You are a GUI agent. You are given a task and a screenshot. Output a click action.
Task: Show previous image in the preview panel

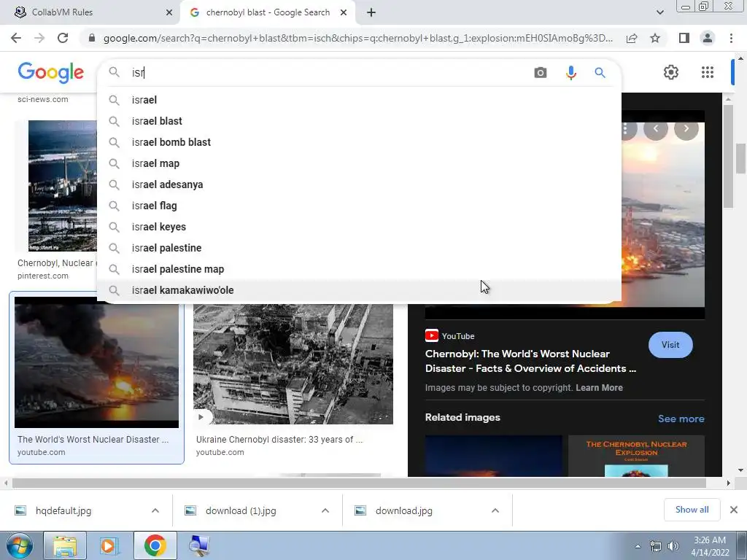(x=656, y=128)
